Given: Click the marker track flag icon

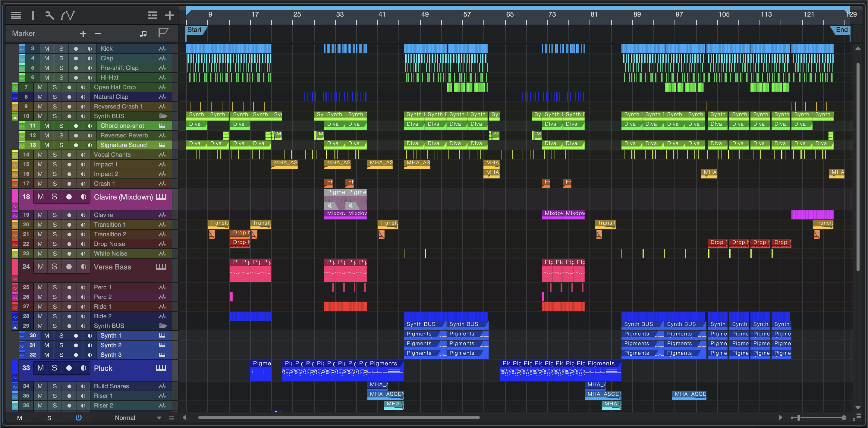Looking at the screenshot, I should pos(163,33).
